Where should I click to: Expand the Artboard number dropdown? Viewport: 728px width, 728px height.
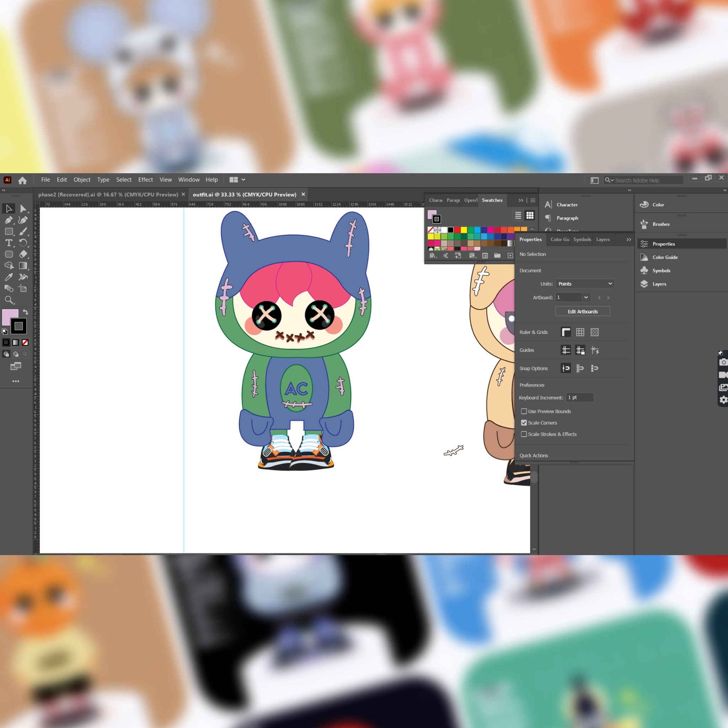click(586, 297)
